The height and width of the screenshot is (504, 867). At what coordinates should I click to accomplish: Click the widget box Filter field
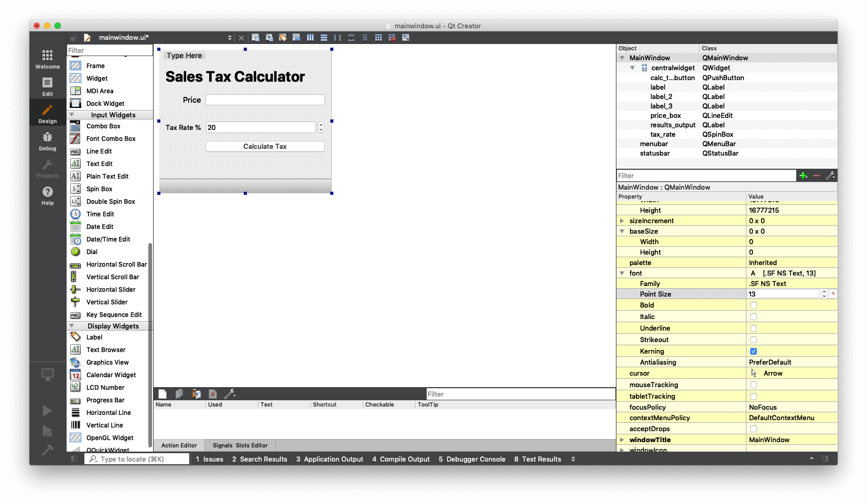(x=110, y=50)
